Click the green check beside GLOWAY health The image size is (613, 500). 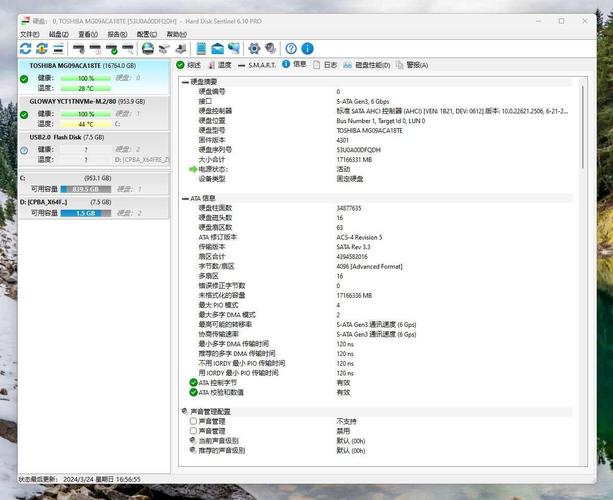(24, 115)
